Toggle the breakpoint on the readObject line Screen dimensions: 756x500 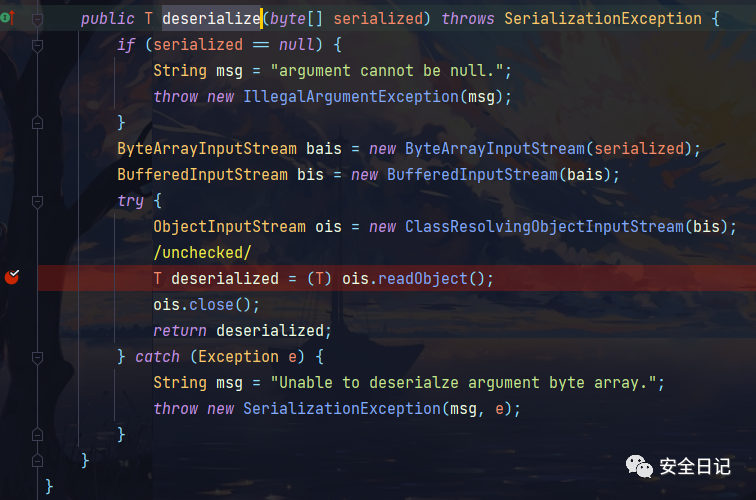[x=12, y=277]
